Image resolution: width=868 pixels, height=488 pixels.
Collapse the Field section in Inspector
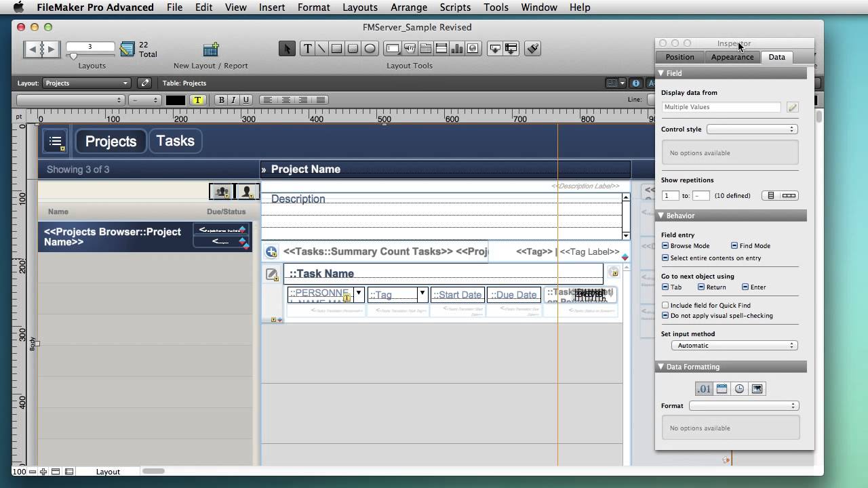(661, 73)
